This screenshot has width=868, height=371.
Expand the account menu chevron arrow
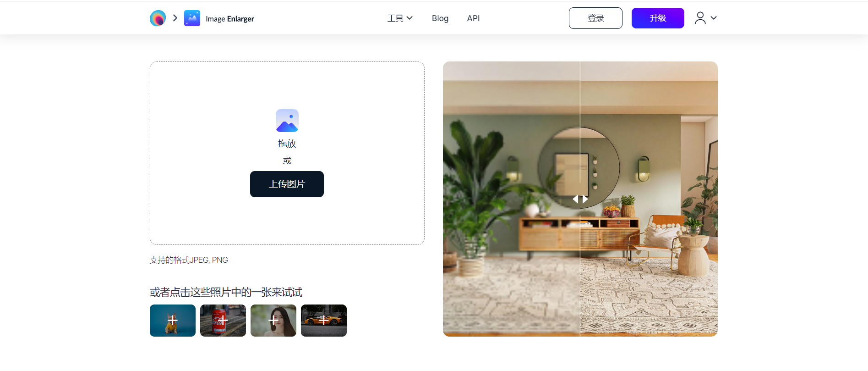(714, 18)
